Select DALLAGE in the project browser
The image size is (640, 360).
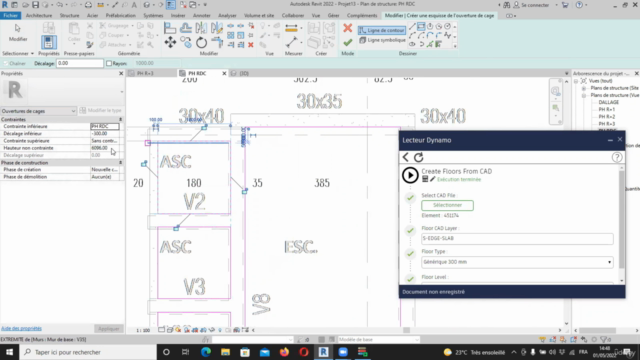[609, 102]
